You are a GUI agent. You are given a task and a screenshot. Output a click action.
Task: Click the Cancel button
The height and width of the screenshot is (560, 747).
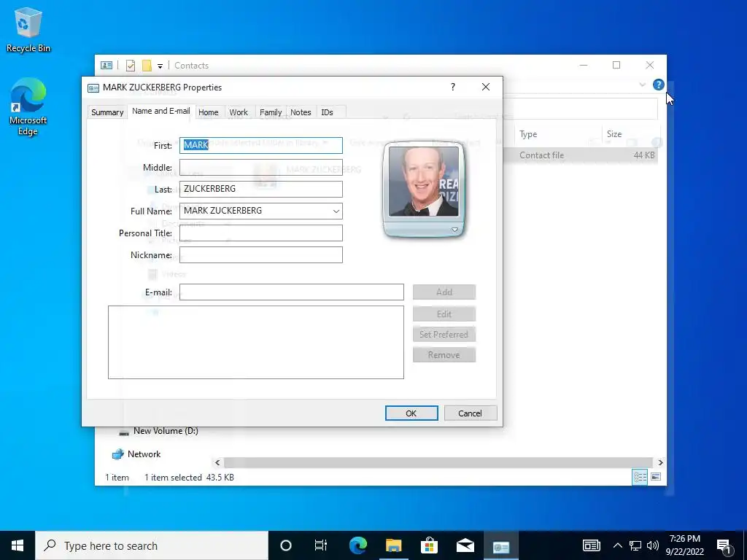coord(471,413)
